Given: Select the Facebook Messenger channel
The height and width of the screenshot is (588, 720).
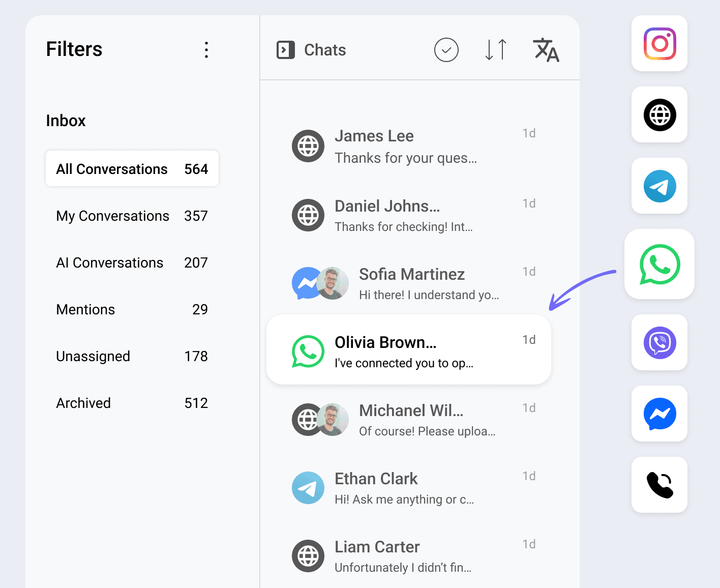Looking at the screenshot, I should click(x=659, y=414).
